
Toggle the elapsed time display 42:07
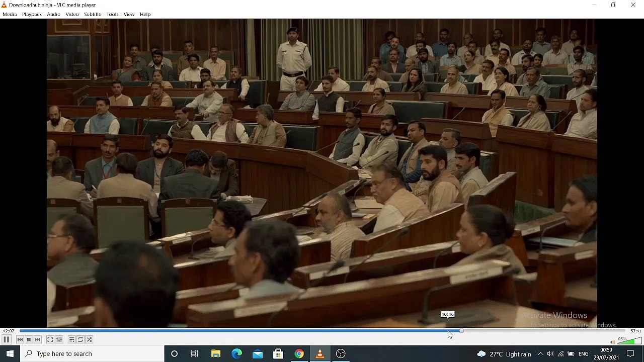9,331
